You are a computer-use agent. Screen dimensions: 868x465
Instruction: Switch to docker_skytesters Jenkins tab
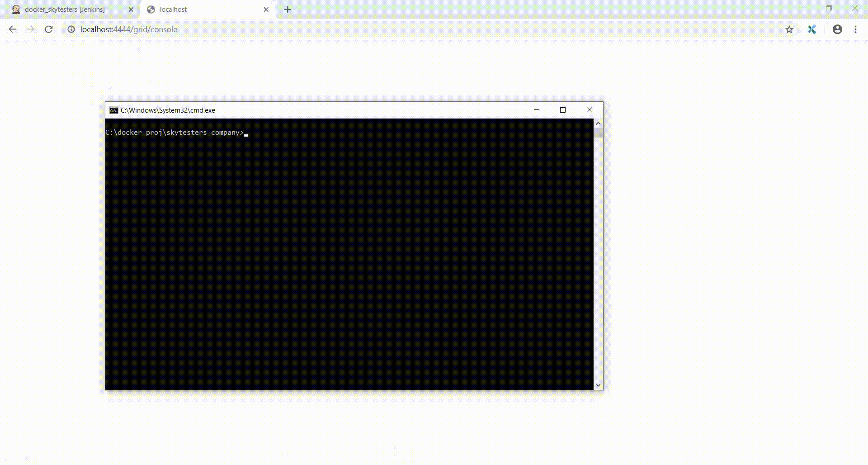pos(72,9)
